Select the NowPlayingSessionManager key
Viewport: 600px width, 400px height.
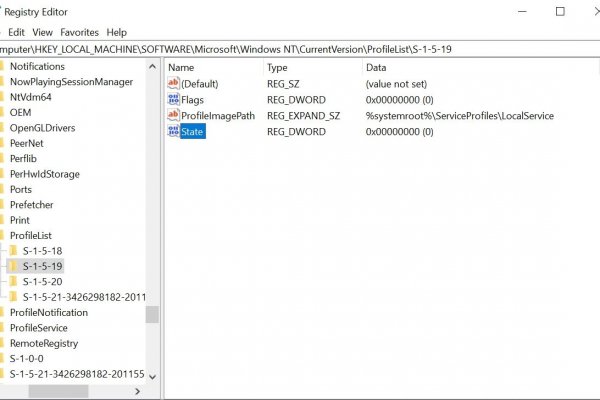[x=70, y=82]
